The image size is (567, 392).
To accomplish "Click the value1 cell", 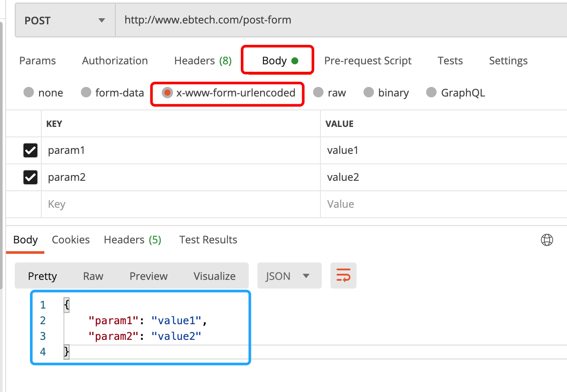I will 444,151.
